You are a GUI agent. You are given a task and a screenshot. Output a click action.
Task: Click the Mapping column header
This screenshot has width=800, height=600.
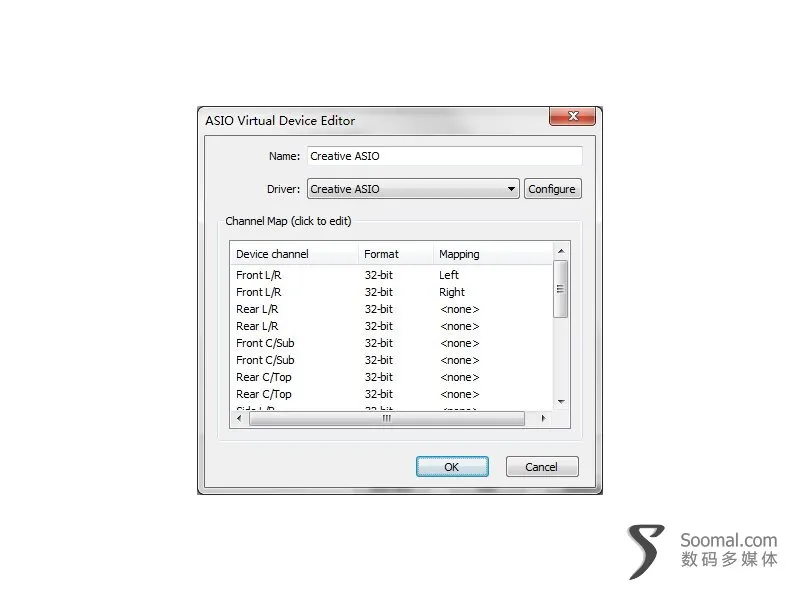coord(493,254)
